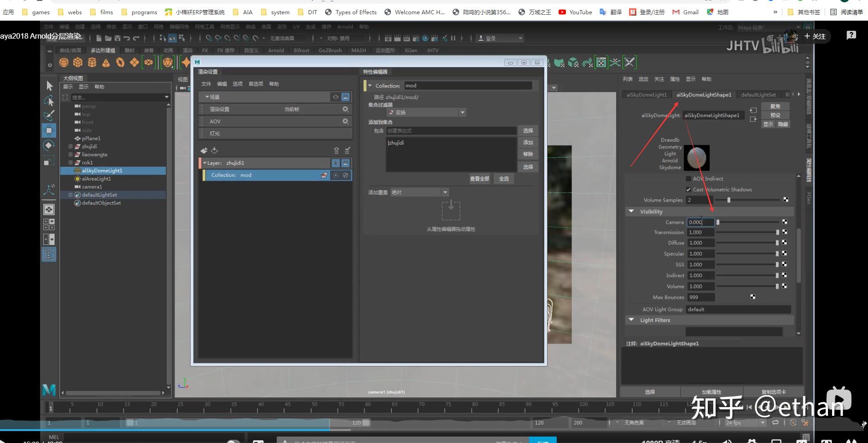Click the create render layer icon
Image resolution: width=868 pixels, height=443 pixels.
pos(204,151)
